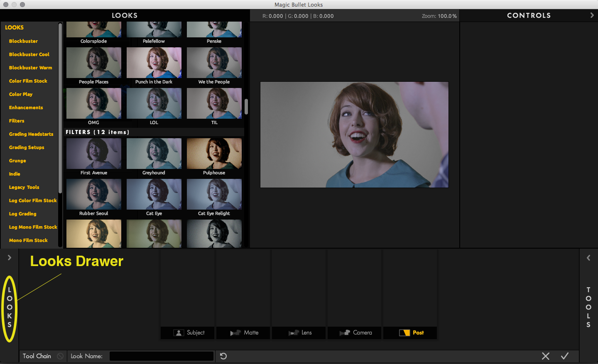
Task: Apply the Punch in the Dark look
Action: [154, 63]
